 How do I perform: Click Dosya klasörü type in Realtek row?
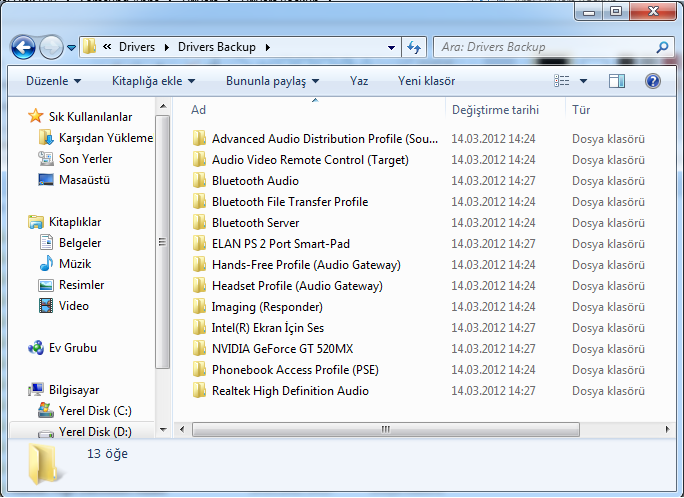coord(608,391)
